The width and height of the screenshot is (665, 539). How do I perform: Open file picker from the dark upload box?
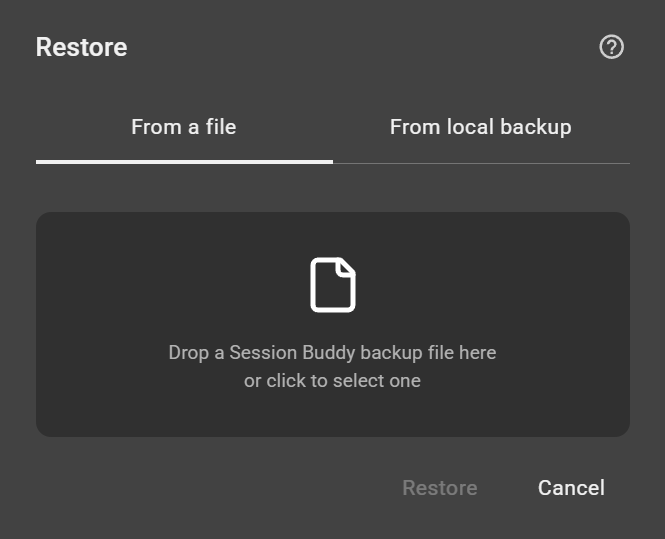(333, 324)
